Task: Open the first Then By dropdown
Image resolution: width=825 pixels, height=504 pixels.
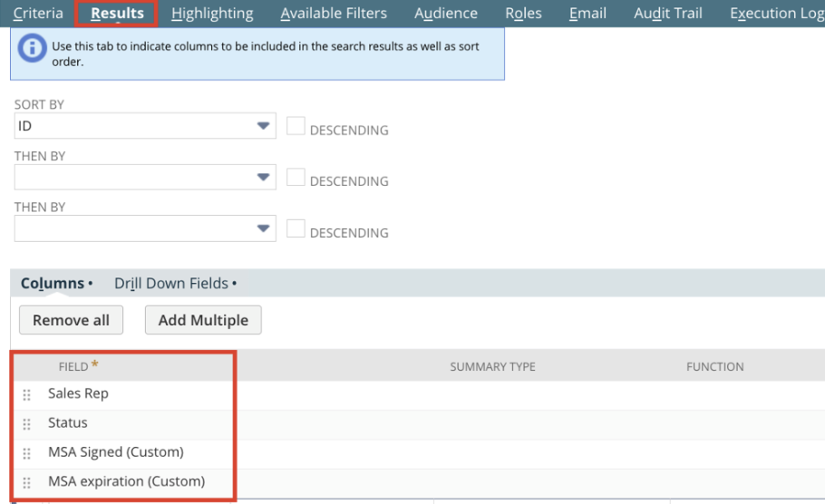Action: coord(145,177)
